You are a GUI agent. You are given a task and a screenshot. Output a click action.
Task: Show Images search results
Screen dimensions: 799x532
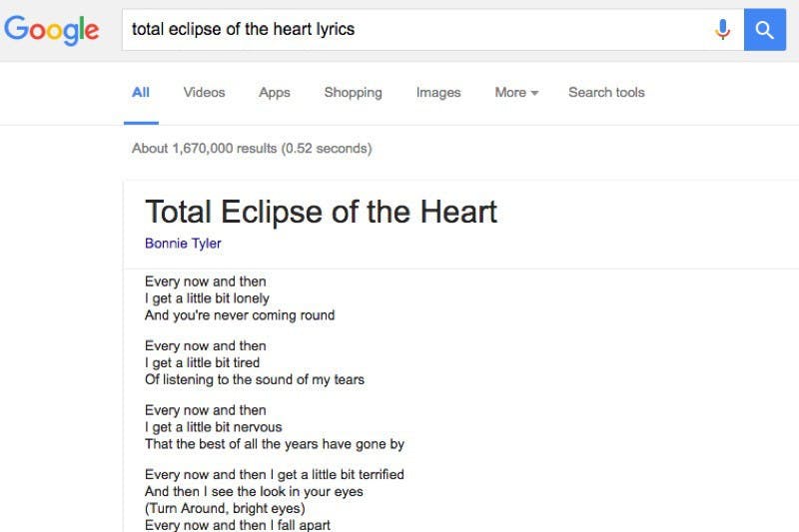coord(438,93)
